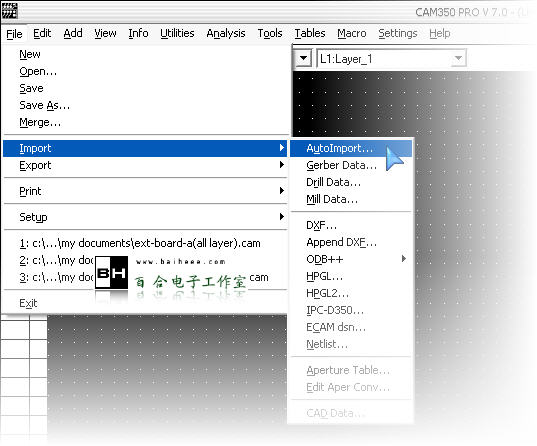537x446 pixels.
Task: Open the Add menu
Action: point(73,33)
